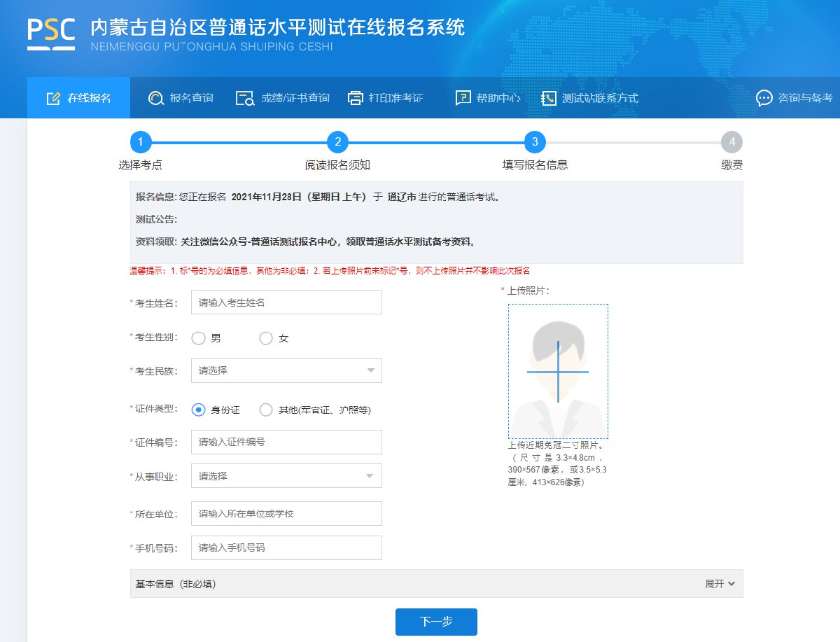840x642 pixels.
Task: Choose 其他(军官证、护照等) certificate type
Action: [266, 410]
